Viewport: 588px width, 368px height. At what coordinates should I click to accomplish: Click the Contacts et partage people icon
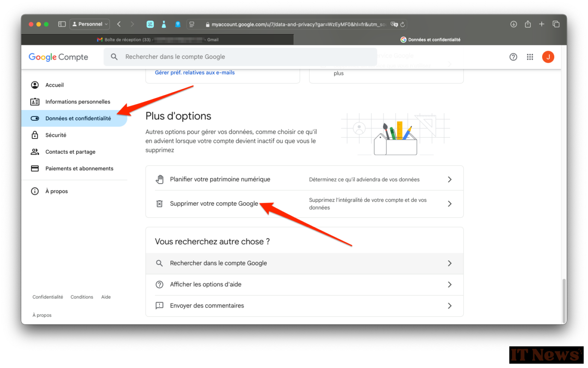(35, 152)
